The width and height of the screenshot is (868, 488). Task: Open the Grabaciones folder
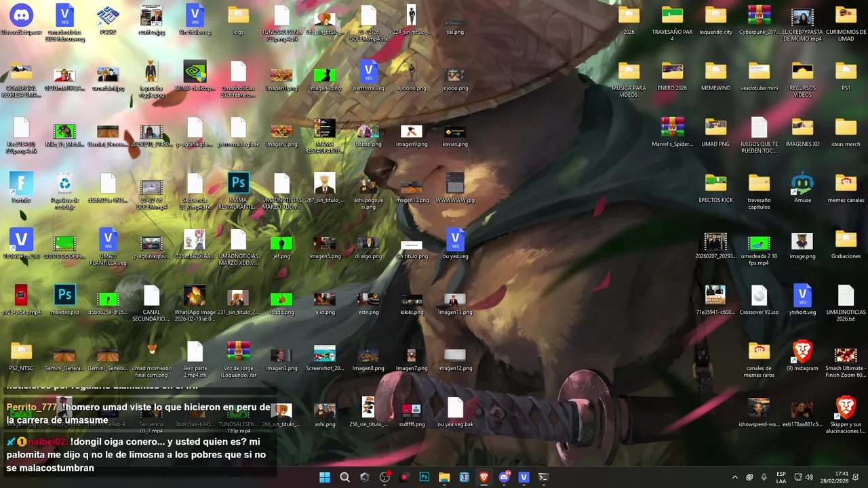tap(846, 244)
